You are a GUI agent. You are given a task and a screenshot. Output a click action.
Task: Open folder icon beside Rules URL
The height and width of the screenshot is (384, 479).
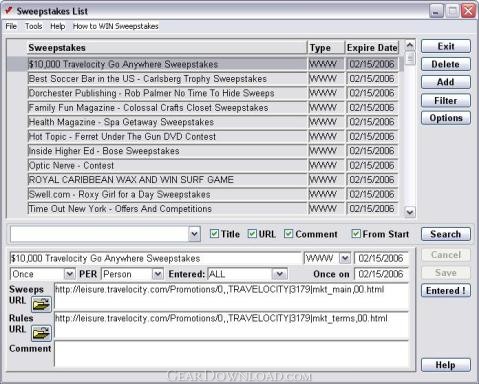[x=41, y=333]
